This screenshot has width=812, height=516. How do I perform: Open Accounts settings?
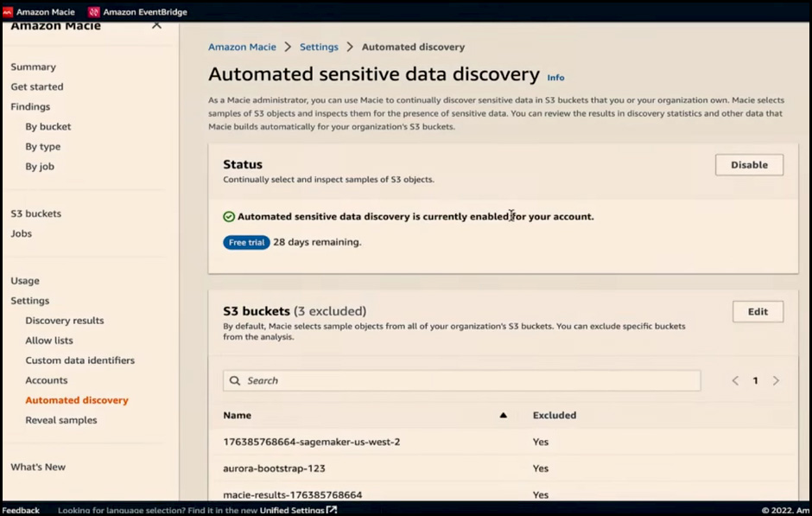click(46, 380)
